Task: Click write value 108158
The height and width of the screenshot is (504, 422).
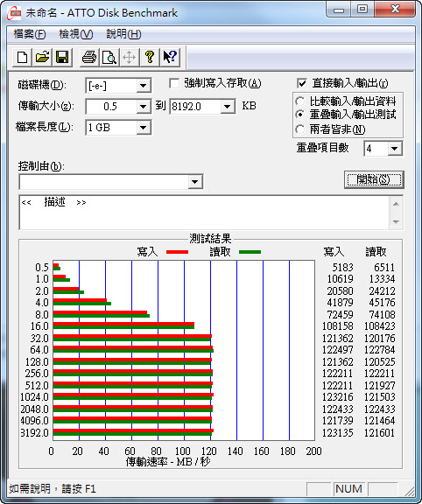Action: [338, 326]
